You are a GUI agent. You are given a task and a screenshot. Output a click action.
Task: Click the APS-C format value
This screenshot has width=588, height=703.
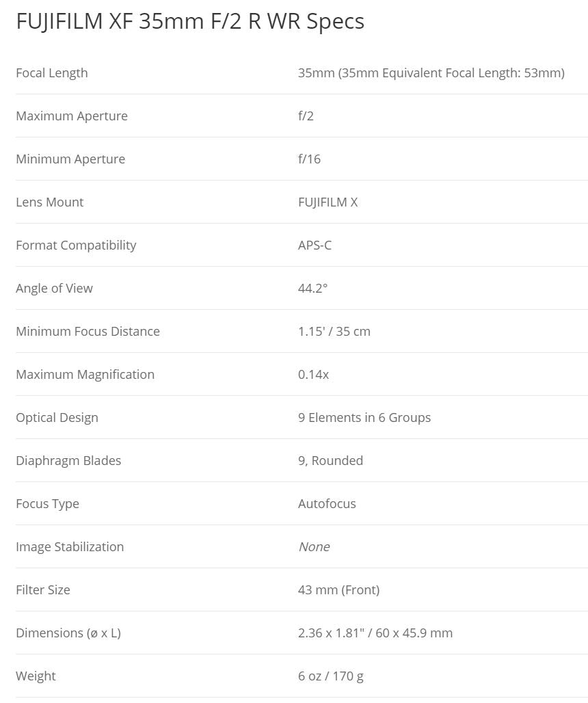tap(315, 246)
